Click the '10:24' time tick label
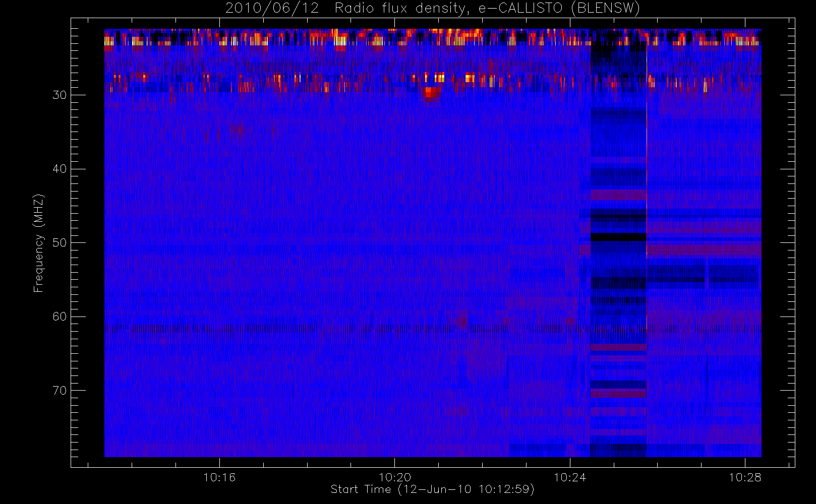This screenshot has height=504, width=816. tap(570, 477)
